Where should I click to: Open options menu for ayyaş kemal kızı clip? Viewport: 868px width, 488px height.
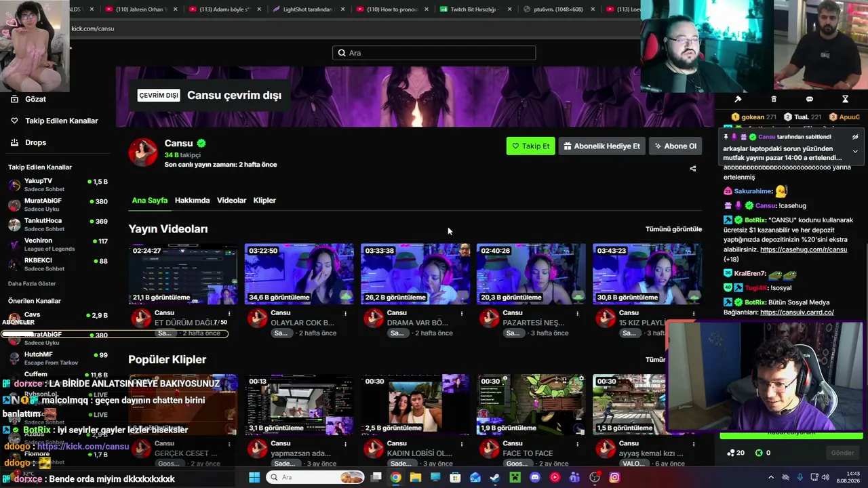click(x=693, y=444)
